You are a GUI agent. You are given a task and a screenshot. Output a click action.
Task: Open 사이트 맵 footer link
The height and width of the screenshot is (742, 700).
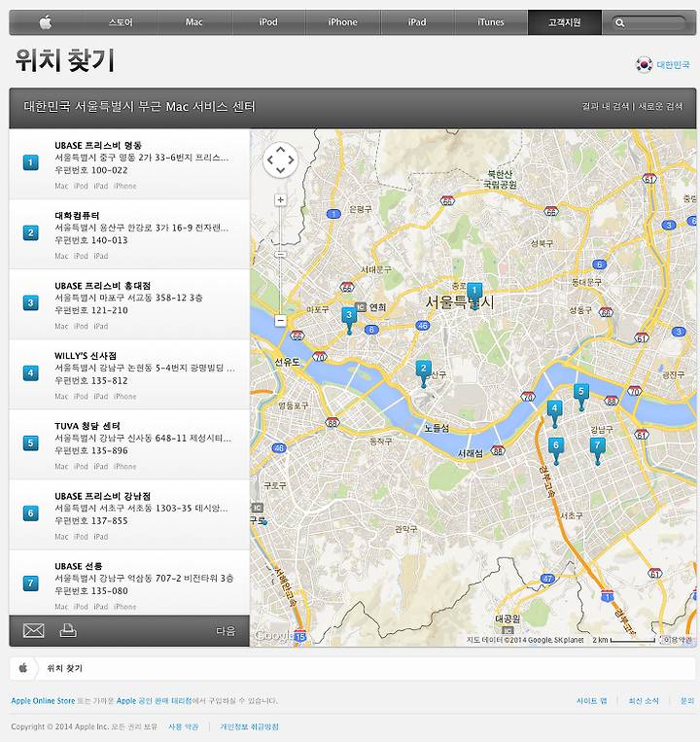(592, 701)
